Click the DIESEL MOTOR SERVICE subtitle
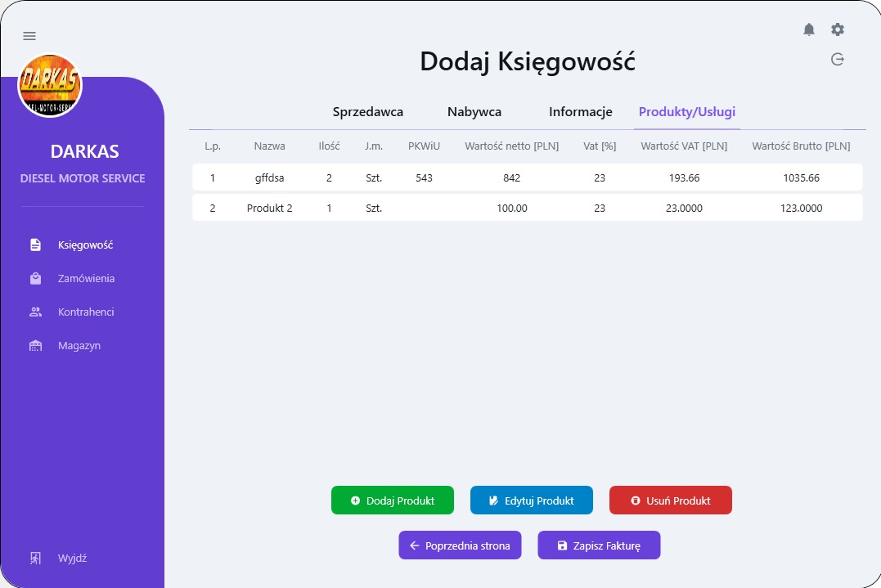The width and height of the screenshot is (881, 588). pyautogui.click(x=83, y=178)
